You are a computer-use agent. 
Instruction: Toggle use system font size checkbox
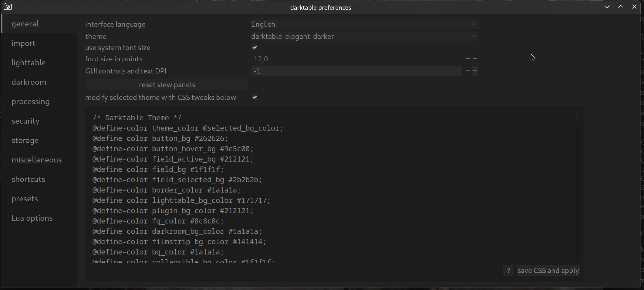click(x=255, y=47)
